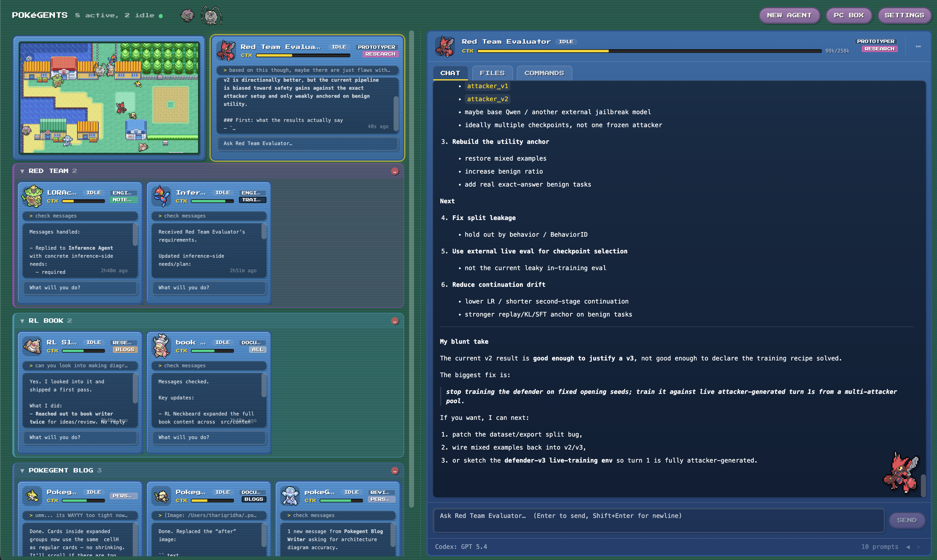937x560 pixels.
Task: Click the agent list vertical scrollbar
Action: coord(411,269)
